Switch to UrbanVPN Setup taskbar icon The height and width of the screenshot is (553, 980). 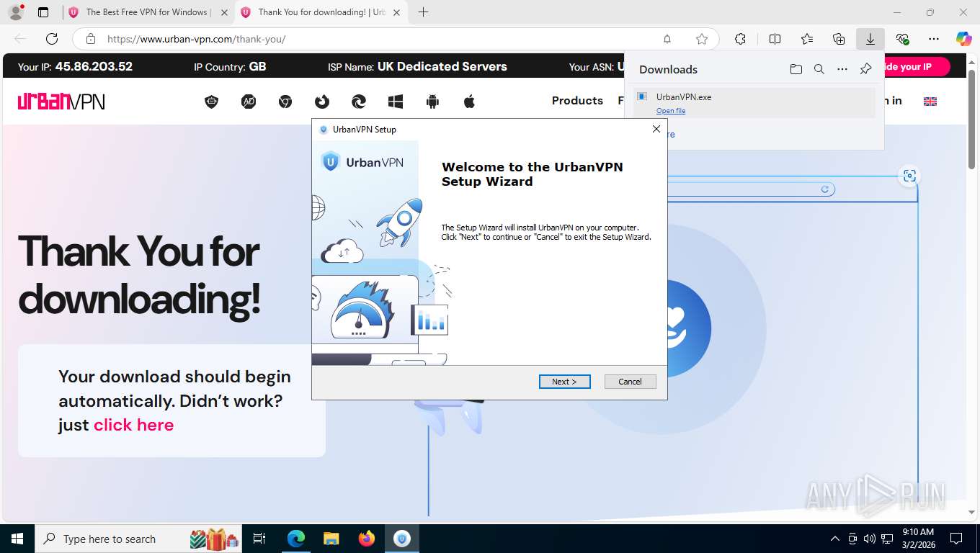point(402,539)
